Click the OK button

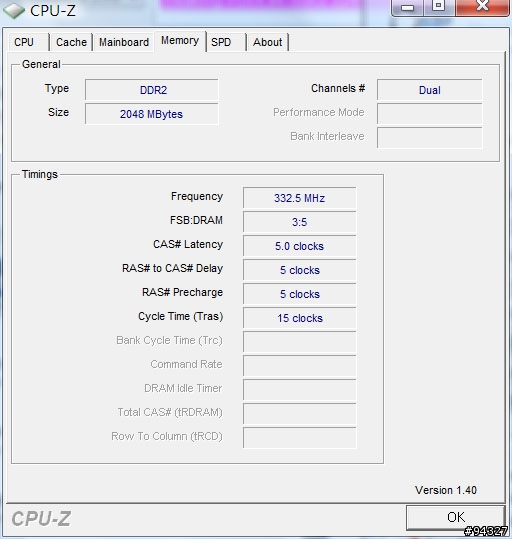tap(455, 517)
